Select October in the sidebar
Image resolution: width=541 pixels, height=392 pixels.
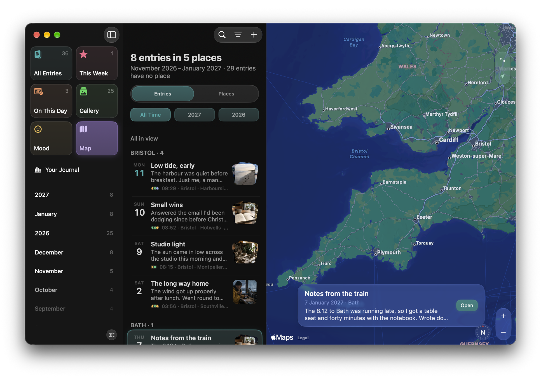tap(74, 290)
